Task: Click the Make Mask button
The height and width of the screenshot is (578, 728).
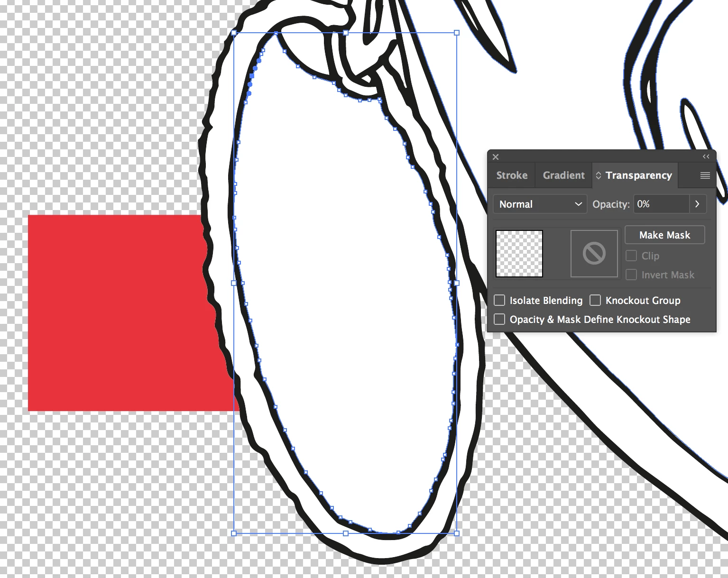Action: tap(664, 235)
